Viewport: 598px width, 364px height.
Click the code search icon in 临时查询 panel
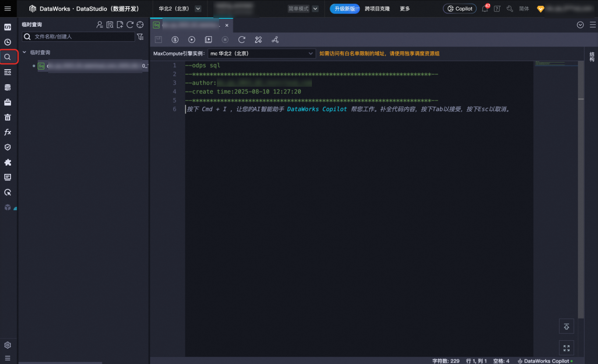[110, 25]
